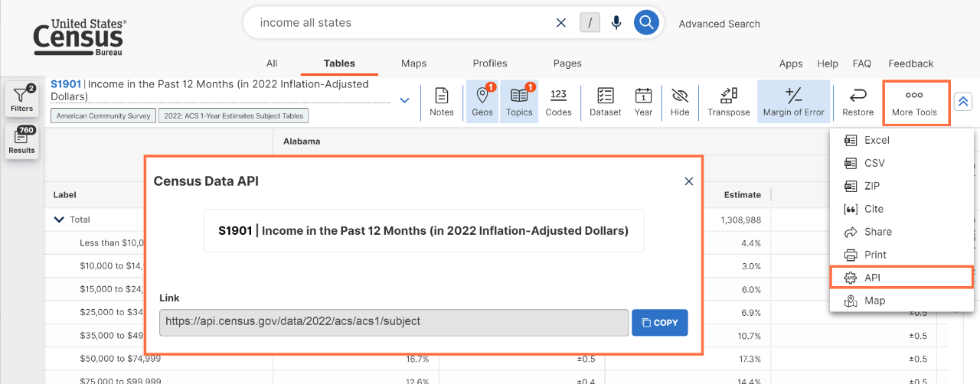Select the $75,000 to $99,999 row

pyautogui.click(x=120, y=380)
